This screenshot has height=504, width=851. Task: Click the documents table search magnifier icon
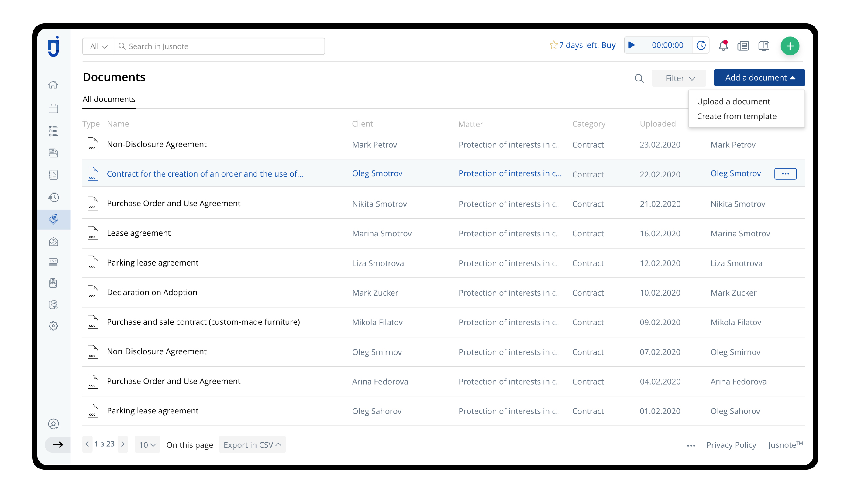(x=639, y=78)
